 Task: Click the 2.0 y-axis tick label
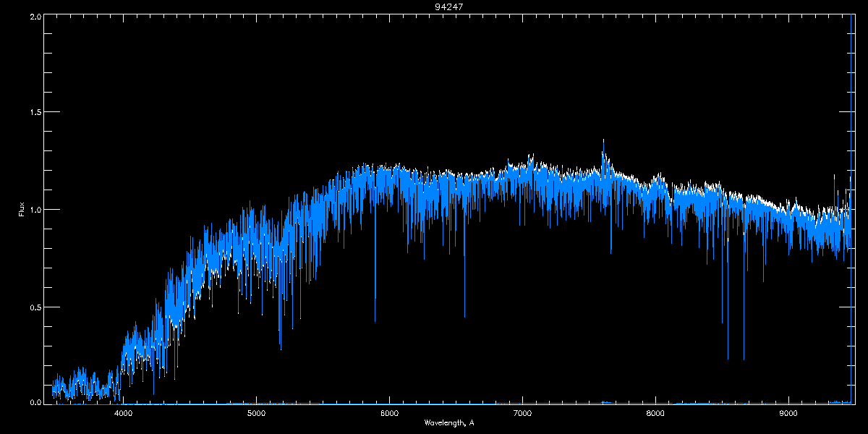click(34, 16)
